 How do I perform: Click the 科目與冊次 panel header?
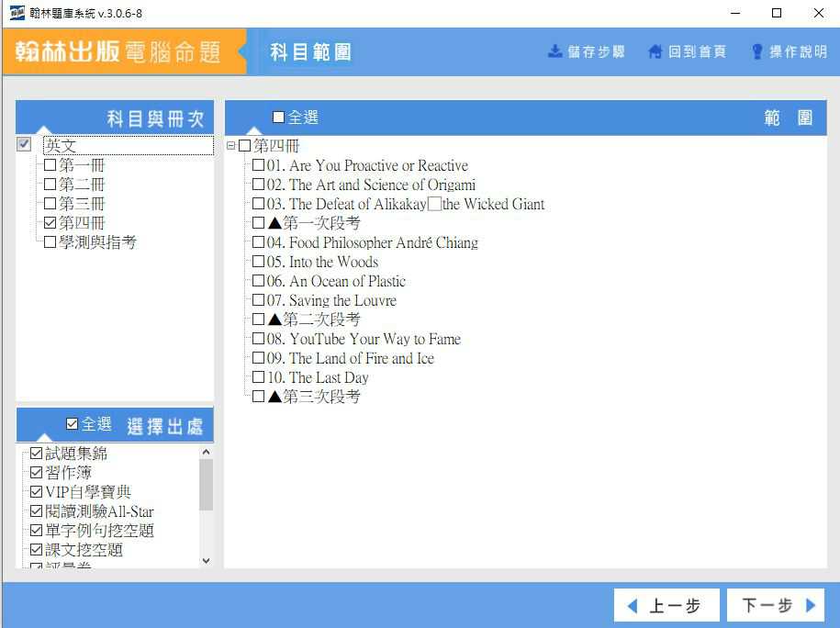[x=115, y=118]
